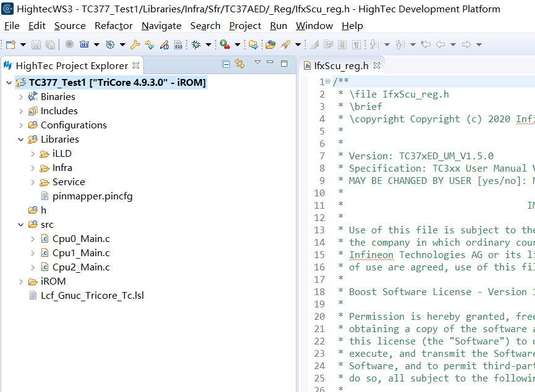Open a new C/C++ project via toolbar icon

(x=9, y=43)
